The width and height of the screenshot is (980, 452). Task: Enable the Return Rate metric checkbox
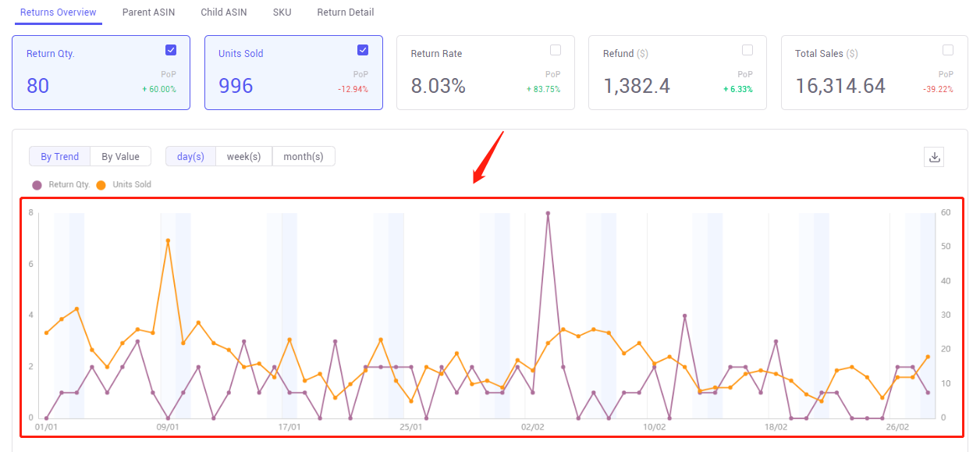[x=555, y=49]
